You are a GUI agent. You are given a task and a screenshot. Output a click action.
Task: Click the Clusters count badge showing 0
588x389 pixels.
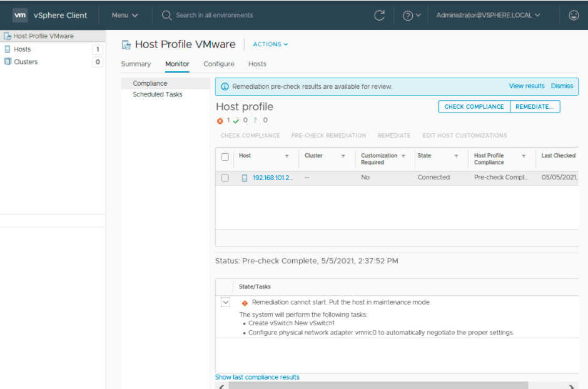pos(98,62)
